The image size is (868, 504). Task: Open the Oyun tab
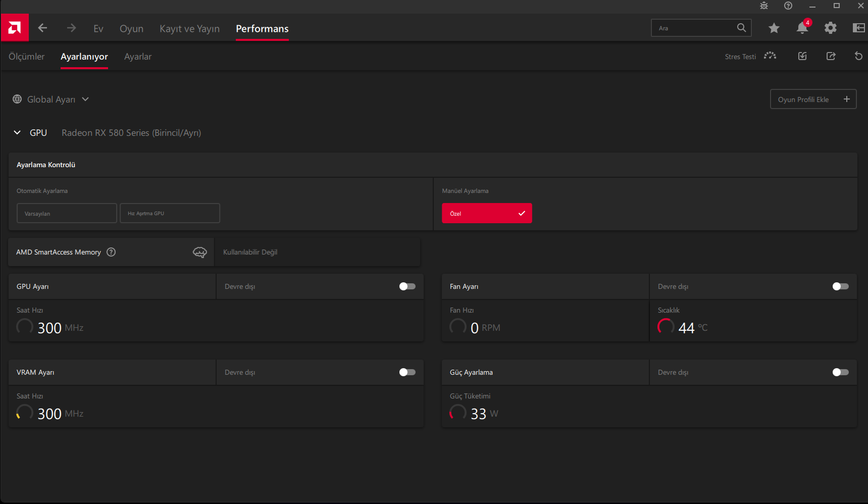(131, 29)
